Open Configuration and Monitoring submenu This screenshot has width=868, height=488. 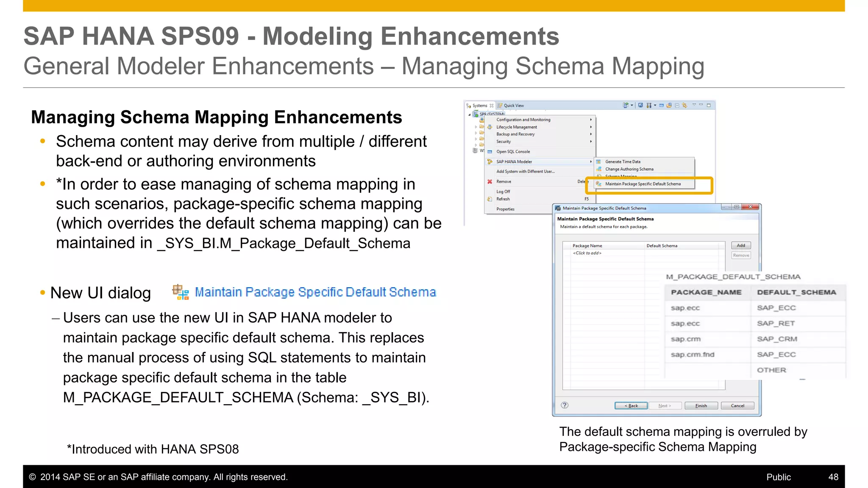click(540, 120)
